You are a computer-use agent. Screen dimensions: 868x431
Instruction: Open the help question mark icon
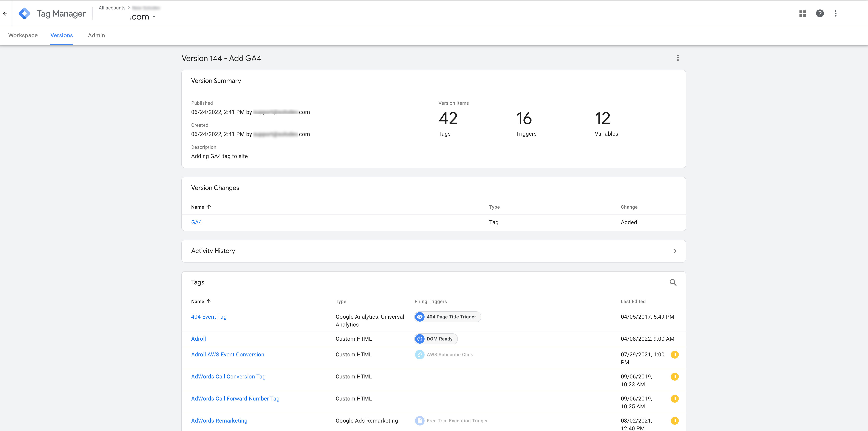click(x=820, y=13)
